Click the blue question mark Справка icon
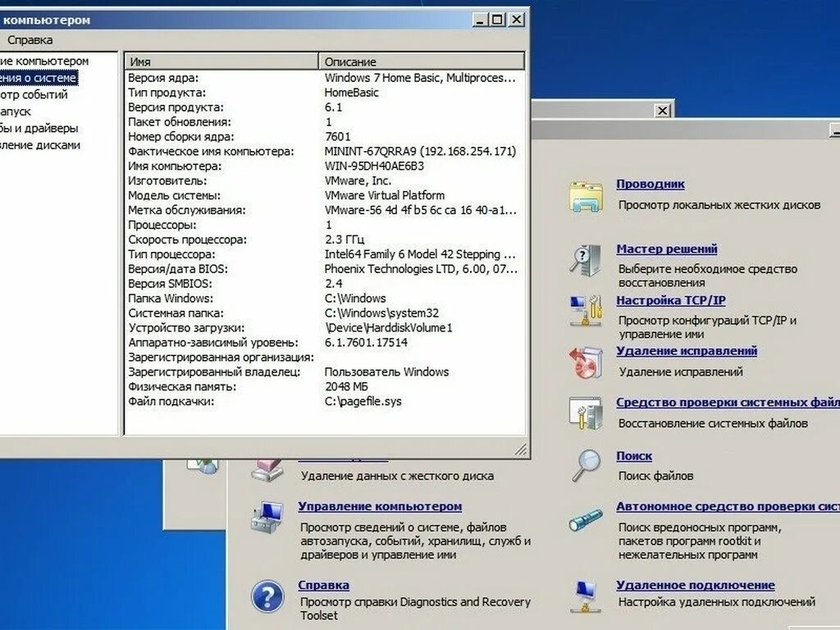This screenshot has height=630, width=840. (x=267, y=596)
